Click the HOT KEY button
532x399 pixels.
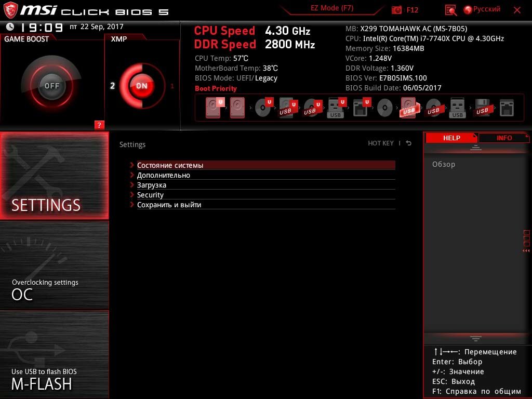pos(381,143)
